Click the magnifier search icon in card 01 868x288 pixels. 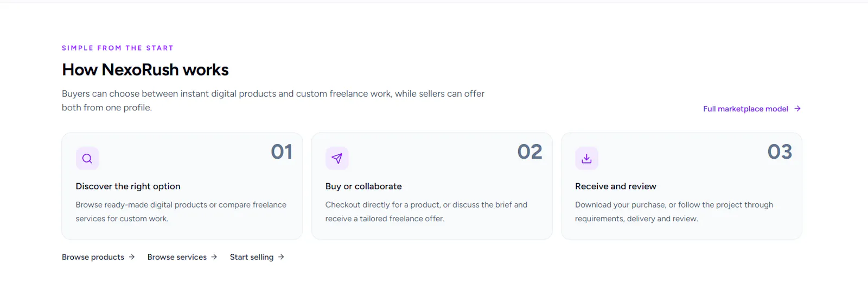pyautogui.click(x=87, y=159)
